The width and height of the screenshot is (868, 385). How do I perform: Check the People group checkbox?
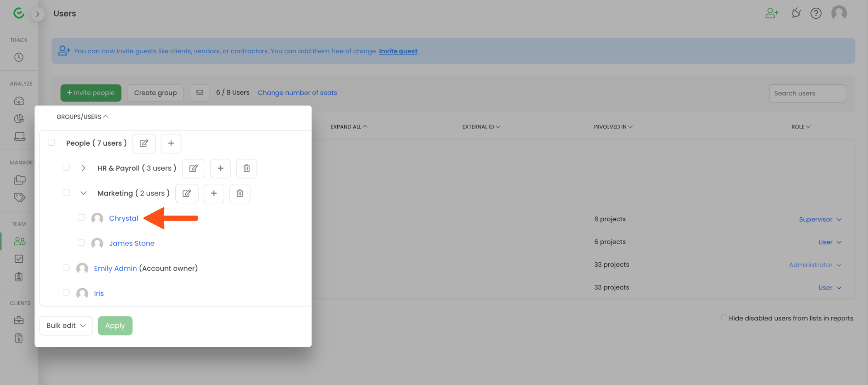point(51,142)
